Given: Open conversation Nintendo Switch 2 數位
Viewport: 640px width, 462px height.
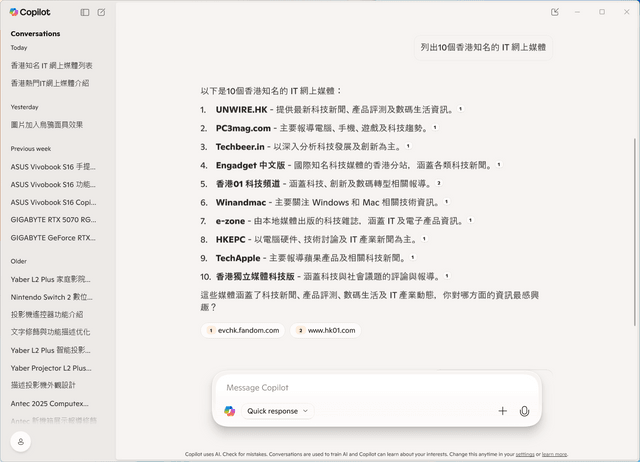Looking at the screenshot, I should pyautogui.click(x=51, y=297).
